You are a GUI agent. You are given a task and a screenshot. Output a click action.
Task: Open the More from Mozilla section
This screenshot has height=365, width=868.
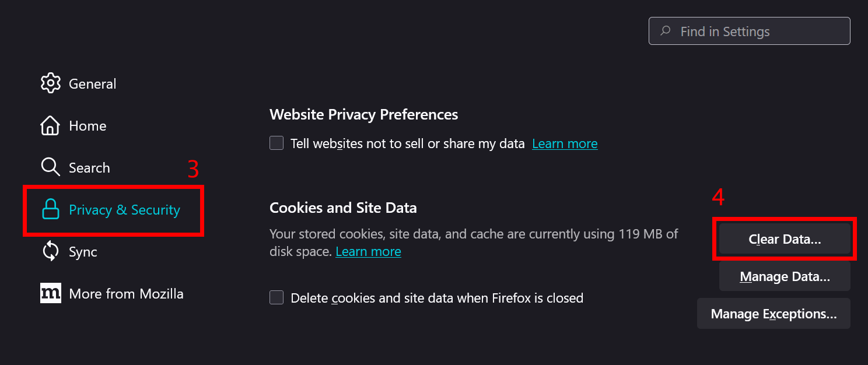[x=126, y=293]
